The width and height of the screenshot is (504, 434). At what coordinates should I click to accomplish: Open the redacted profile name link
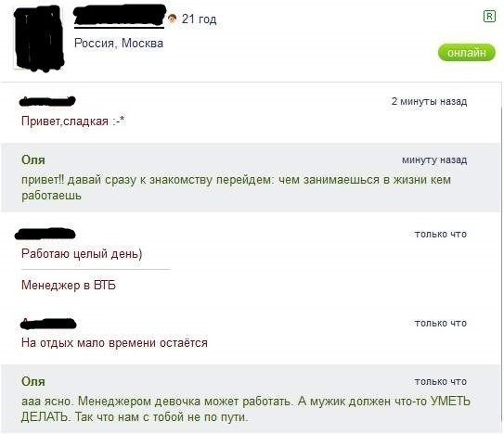coord(120,15)
